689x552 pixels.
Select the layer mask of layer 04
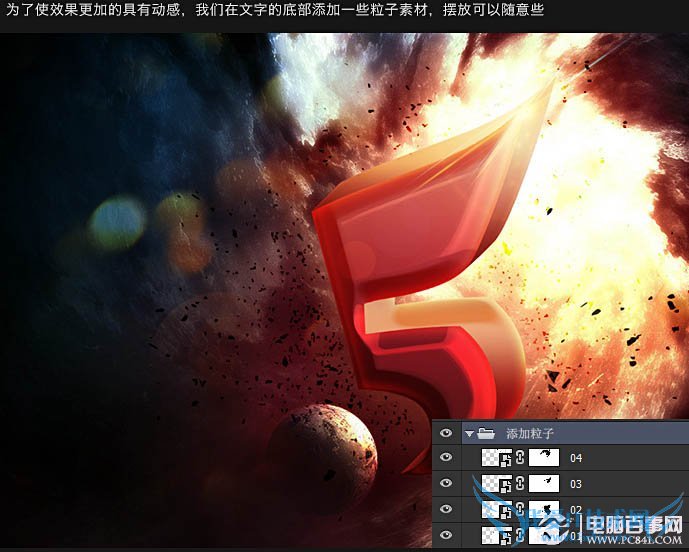click(544, 458)
